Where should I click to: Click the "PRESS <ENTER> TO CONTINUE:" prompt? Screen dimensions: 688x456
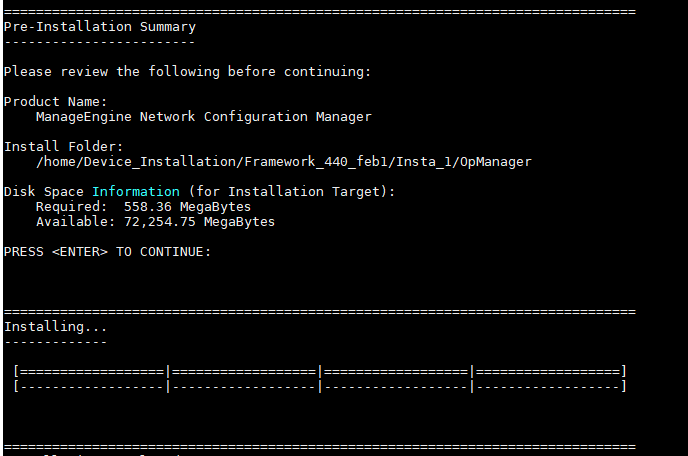pos(107,252)
